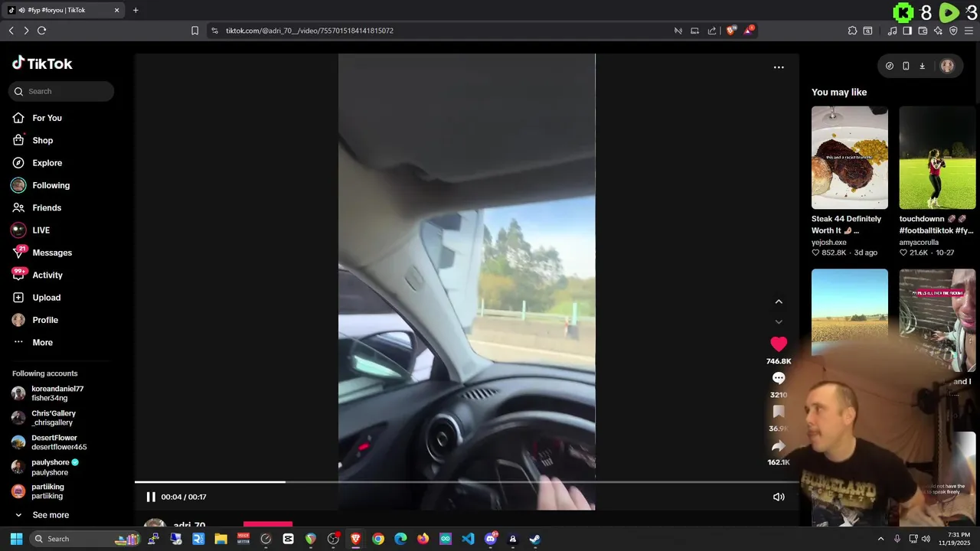Open Steak 44 recommended video thumbnail
This screenshot has width=980, height=551.
tap(850, 158)
